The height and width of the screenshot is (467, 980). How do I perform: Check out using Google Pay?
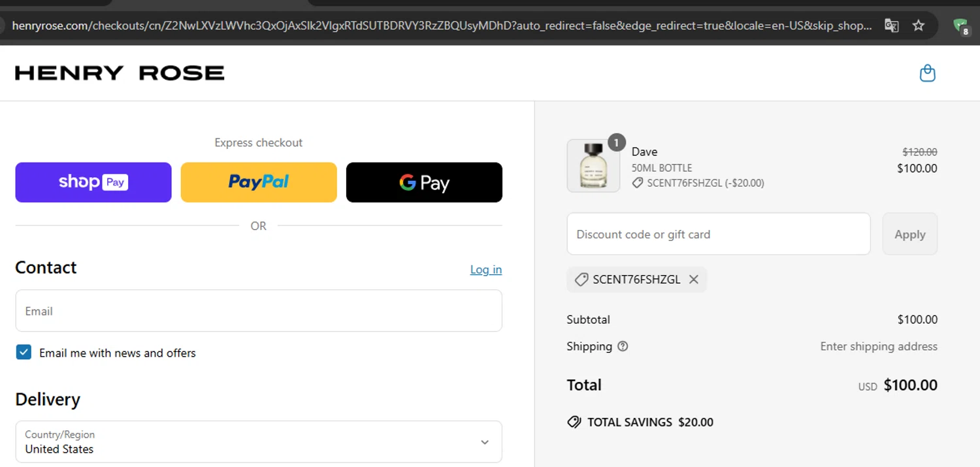point(424,182)
